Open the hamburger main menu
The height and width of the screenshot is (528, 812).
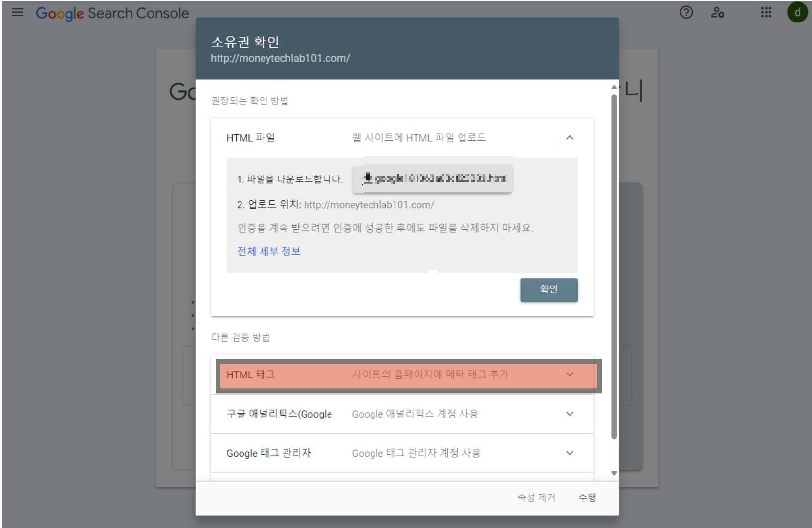tap(18, 13)
